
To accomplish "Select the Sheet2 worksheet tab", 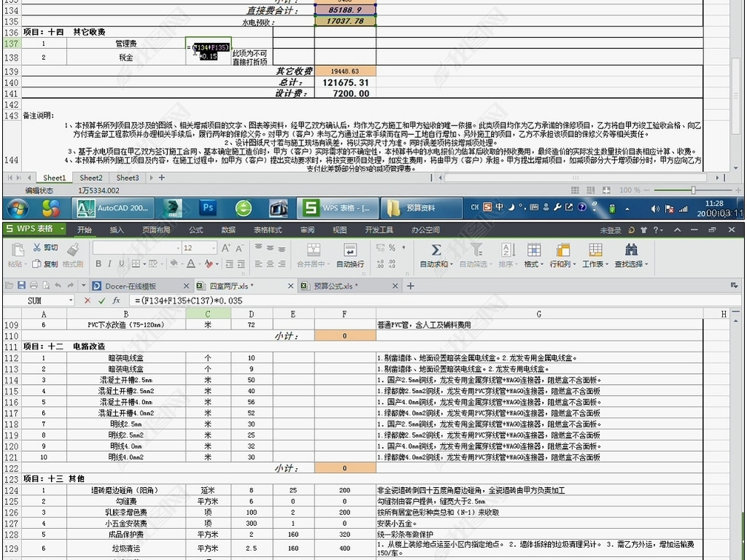I will pyautogui.click(x=91, y=177).
